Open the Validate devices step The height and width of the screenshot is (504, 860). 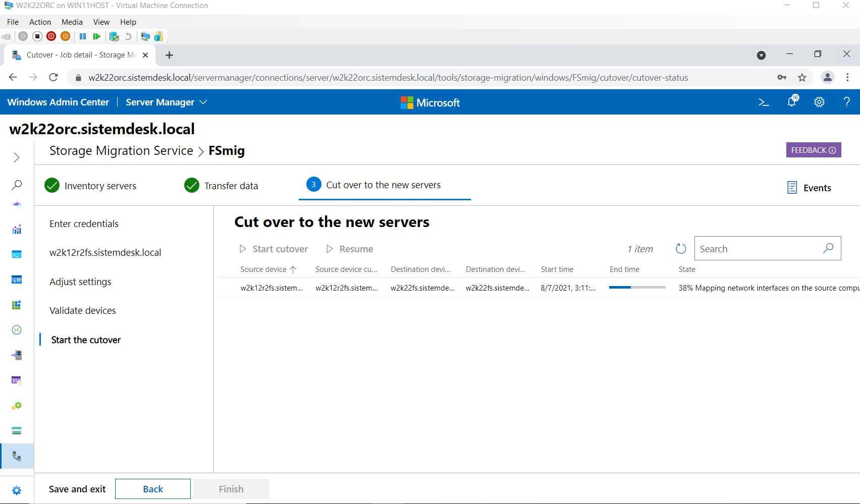[x=83, y=310]
